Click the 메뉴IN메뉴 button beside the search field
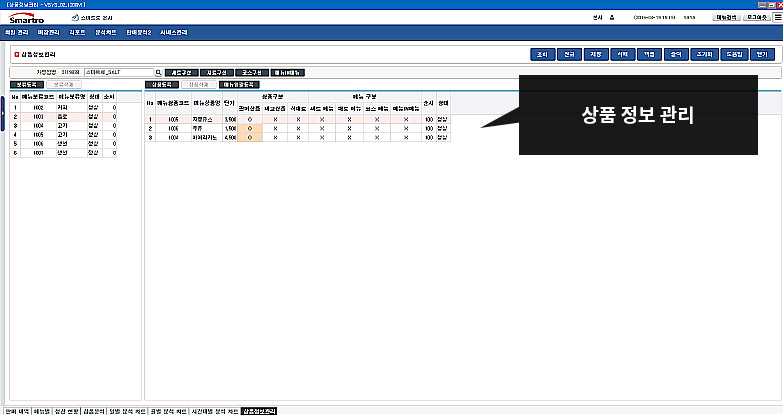The image size is (783, 415). (288, 73)
